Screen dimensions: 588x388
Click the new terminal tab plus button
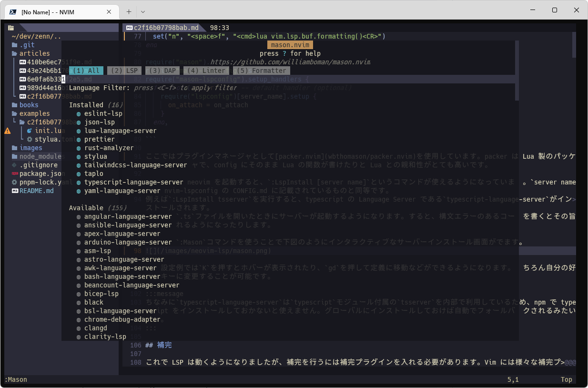129,11
